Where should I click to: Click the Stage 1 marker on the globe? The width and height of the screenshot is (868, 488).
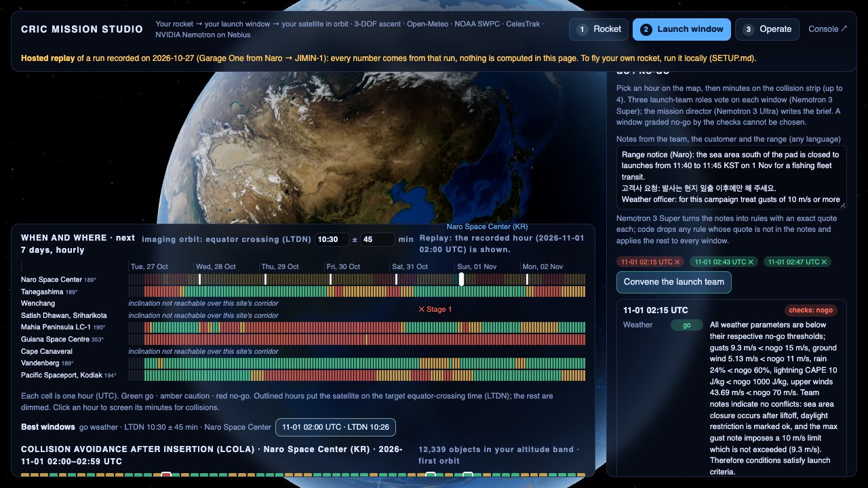tap(435, 309)
